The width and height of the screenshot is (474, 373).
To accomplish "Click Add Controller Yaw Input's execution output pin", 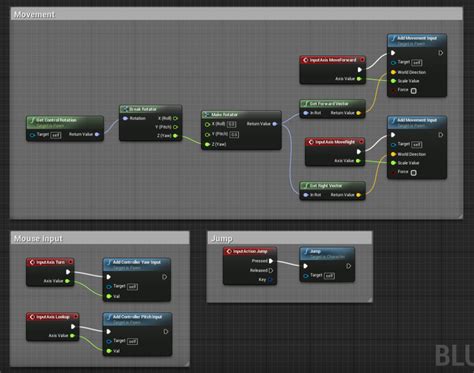I will point(165,277).
